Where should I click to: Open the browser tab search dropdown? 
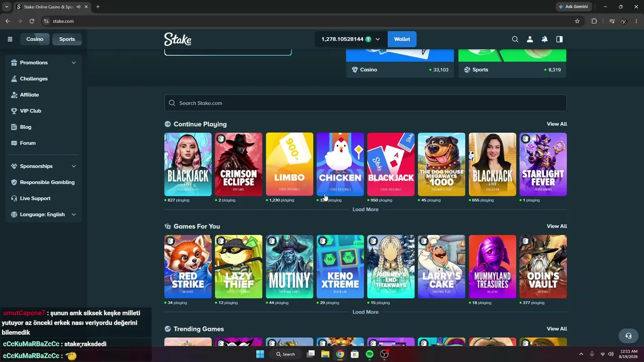tap(7, 7)
